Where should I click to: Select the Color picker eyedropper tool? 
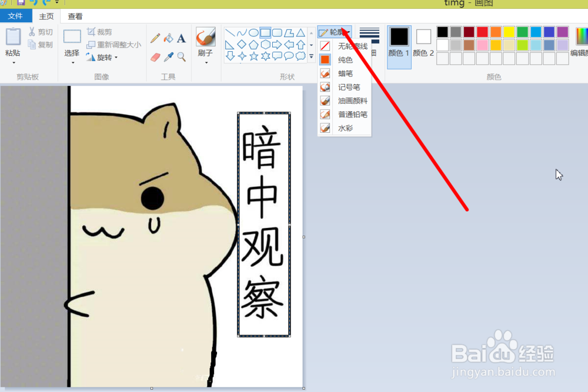pos(168,57)
